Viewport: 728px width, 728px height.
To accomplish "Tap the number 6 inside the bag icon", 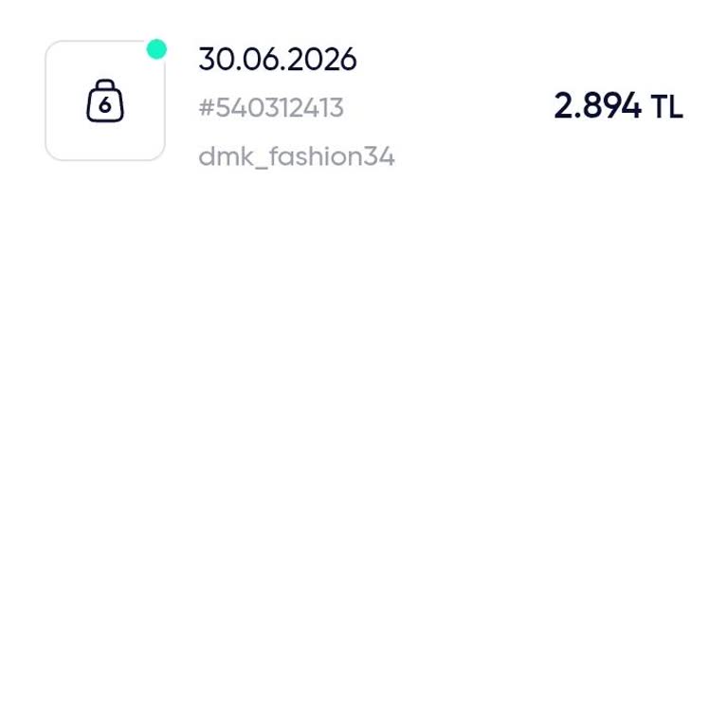I will point(105,105).
